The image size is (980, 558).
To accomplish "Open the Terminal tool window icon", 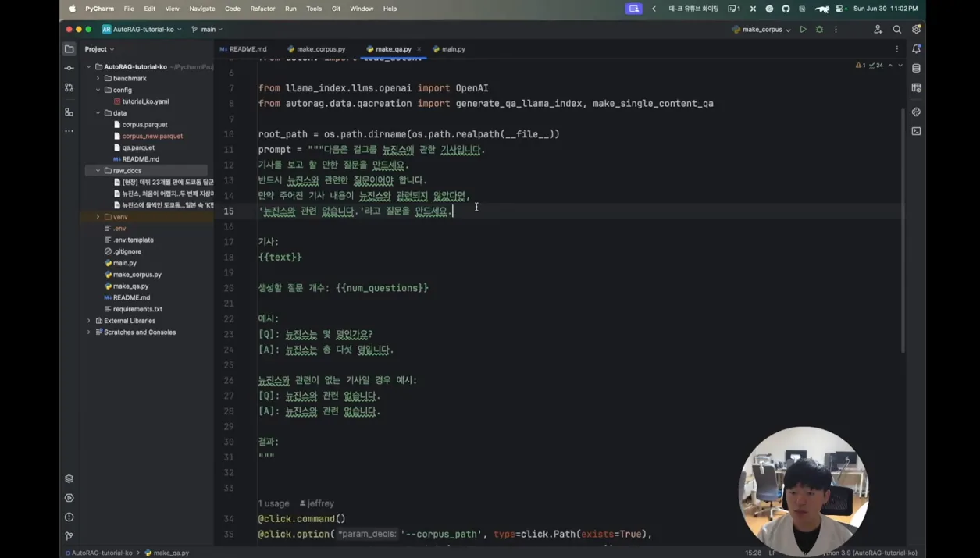I will click(916, 131).
